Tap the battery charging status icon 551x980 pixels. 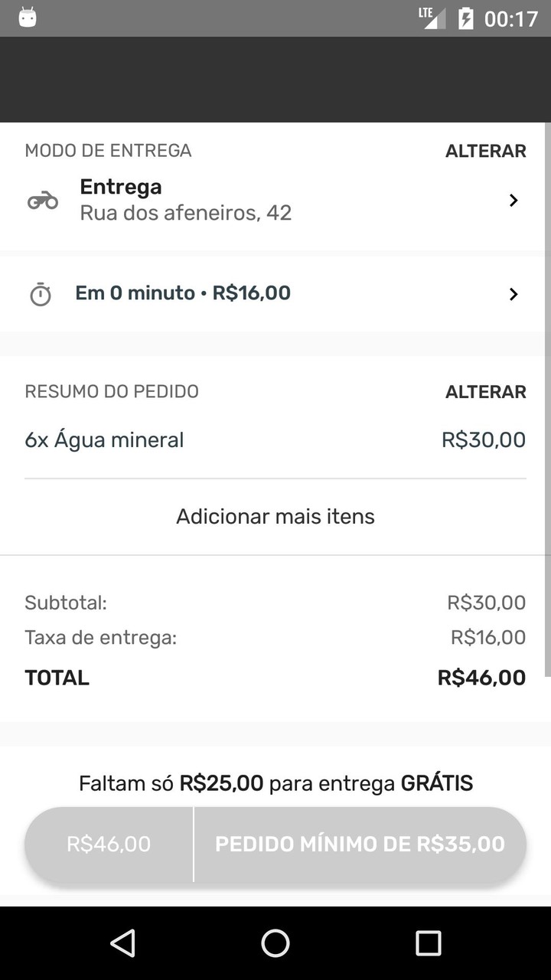[x=465, y=18]
